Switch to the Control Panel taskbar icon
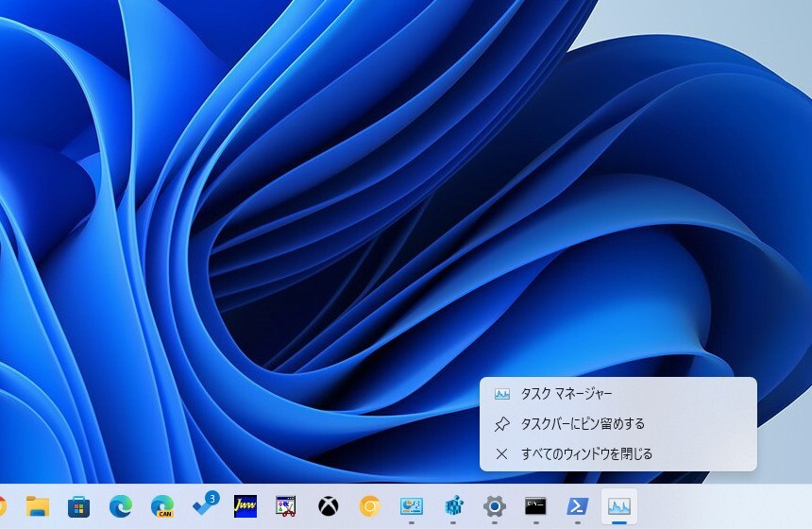Viewport: 812px width, 529px height. (411, 506)
